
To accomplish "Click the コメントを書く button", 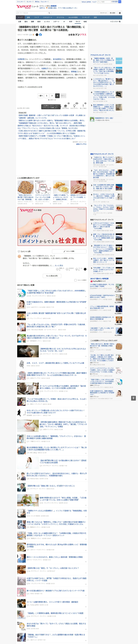I will tap(69, 251).
